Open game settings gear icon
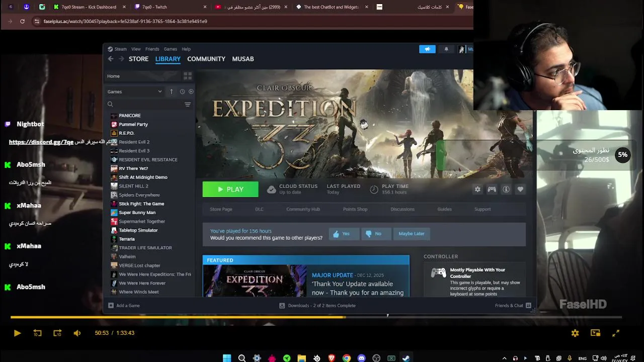 (477, 190)
